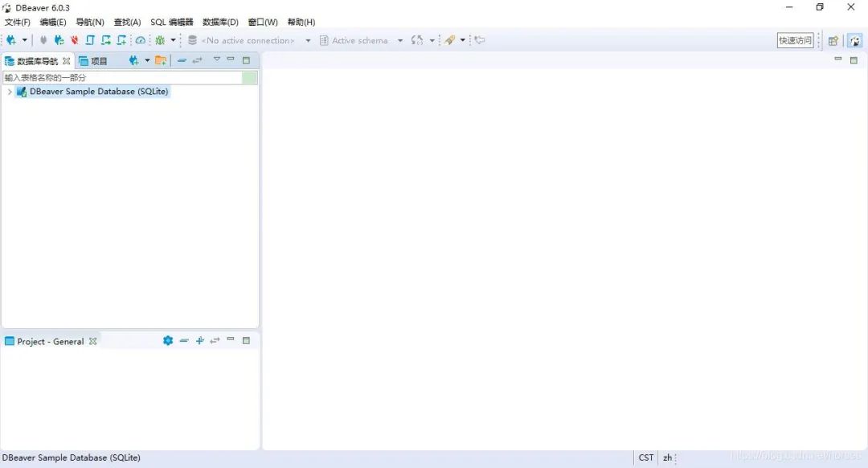Expand all items in Project - General panel
The image size is (868, 468).
[x=199, y=340]
